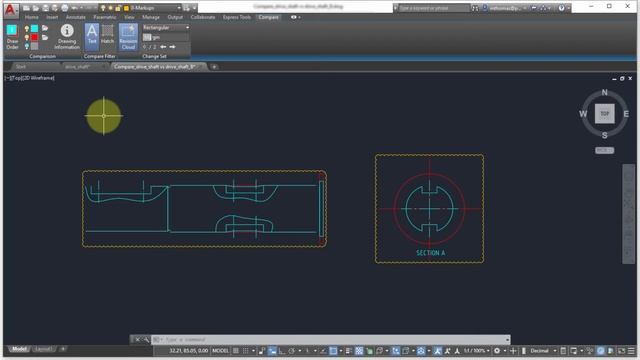
Task: Expand the command line history arrow
Action: click(507, 340)
